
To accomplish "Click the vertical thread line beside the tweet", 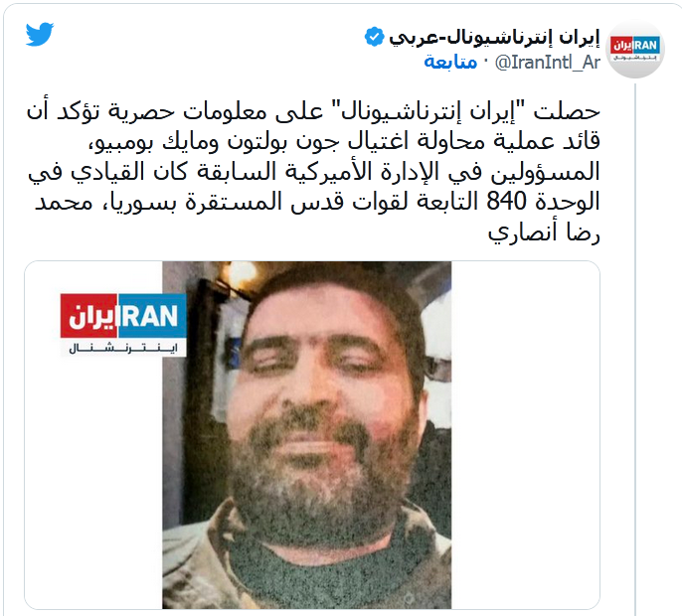I will pos(635,348).
